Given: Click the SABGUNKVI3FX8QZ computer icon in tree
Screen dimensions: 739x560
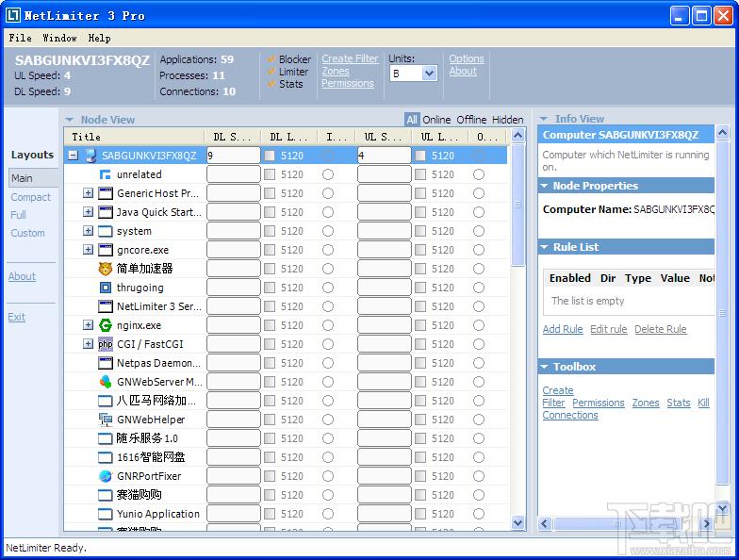Looking at the screenshot, I should 90,156.
